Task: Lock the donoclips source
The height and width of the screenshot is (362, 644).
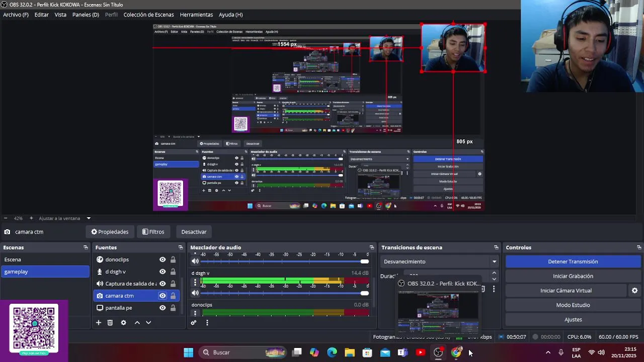Action: click(173, 259)
